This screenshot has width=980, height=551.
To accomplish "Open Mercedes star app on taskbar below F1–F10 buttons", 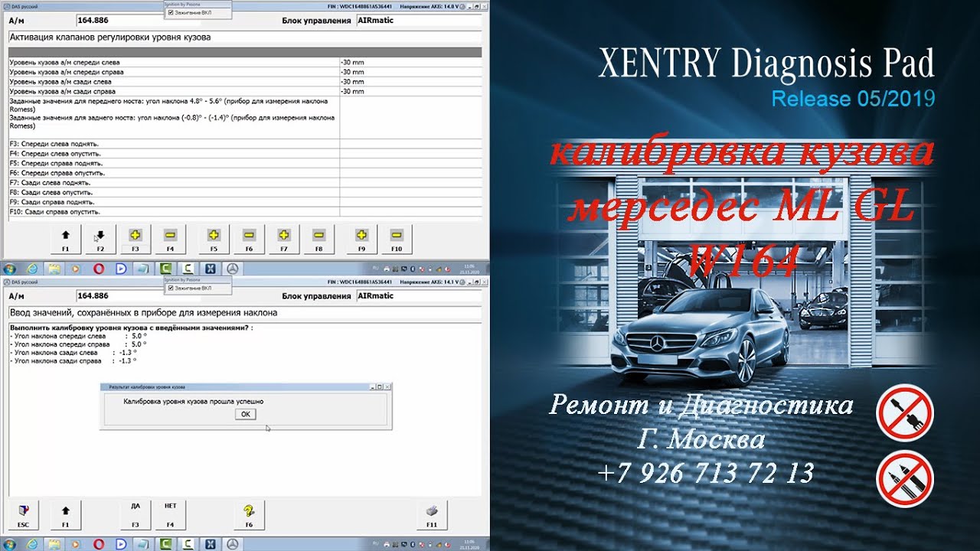I will click(233, 269).
